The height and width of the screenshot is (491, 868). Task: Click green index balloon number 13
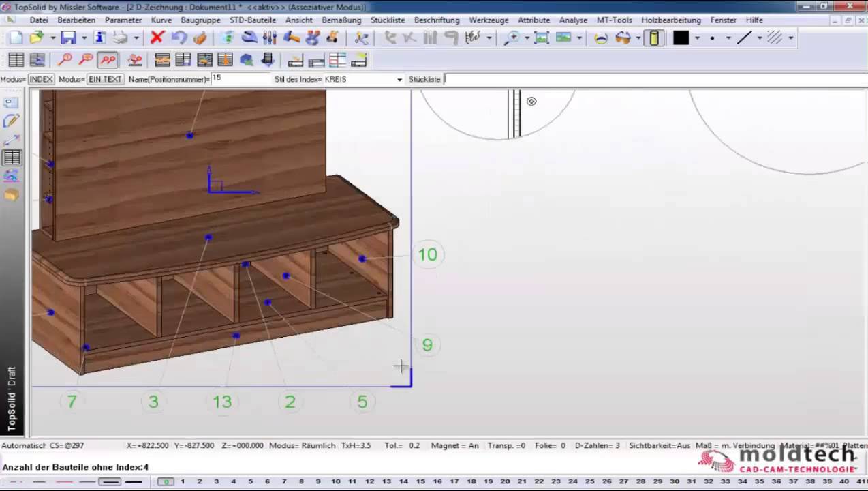click(x=222, y=402)
